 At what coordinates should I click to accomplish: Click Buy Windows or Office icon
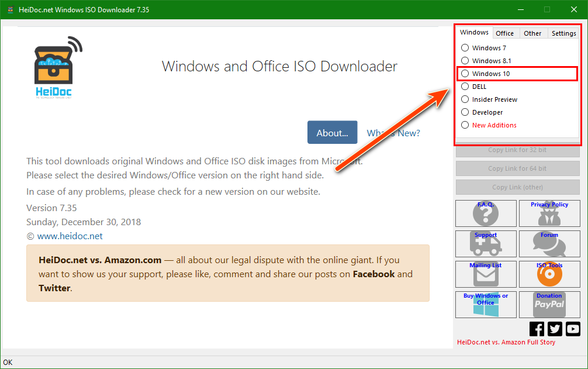pyautogui.click(x=486, y=305)
